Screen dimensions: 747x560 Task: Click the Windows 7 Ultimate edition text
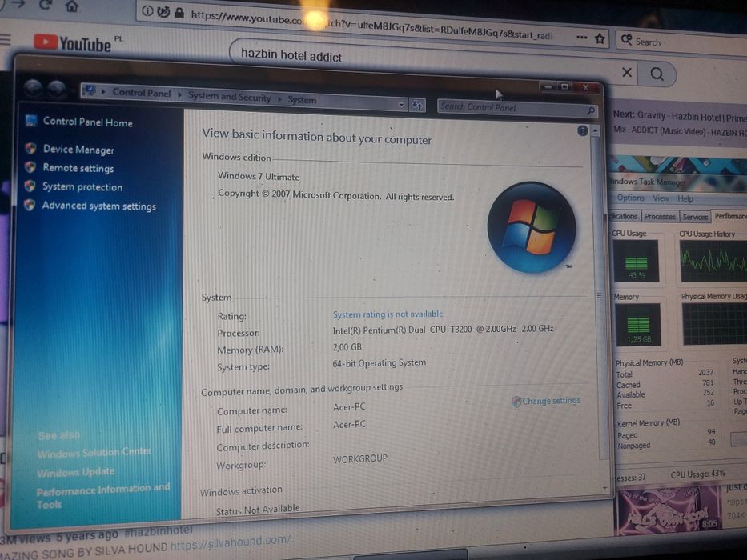pos(259,176)
